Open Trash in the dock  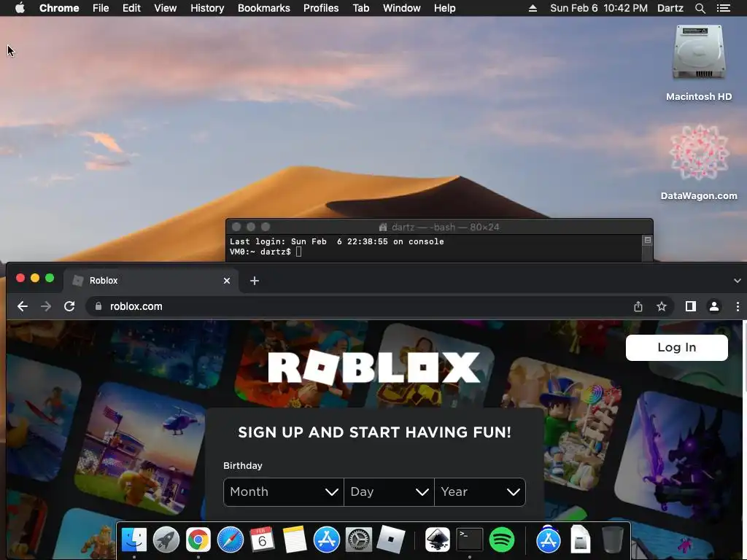[x=612, y=540]
